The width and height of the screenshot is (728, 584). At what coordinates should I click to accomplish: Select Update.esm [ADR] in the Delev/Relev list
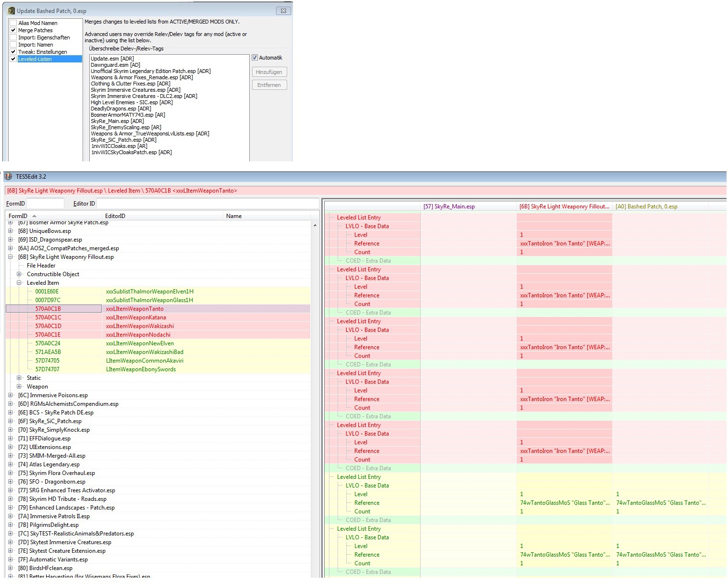112,59
